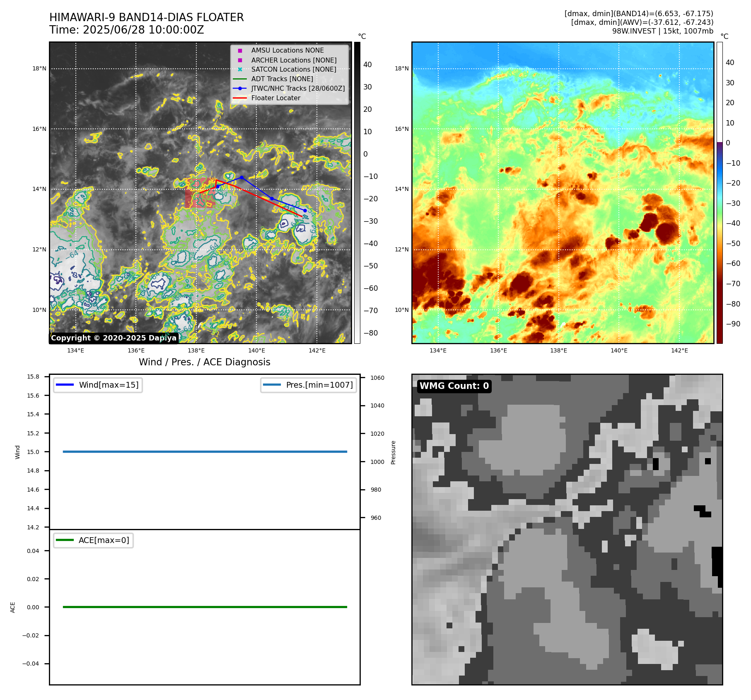The image size is (751, 700).
Task: Click the grayscale temperature colorbar of the BAND14 map
Action: pos(357,193)
